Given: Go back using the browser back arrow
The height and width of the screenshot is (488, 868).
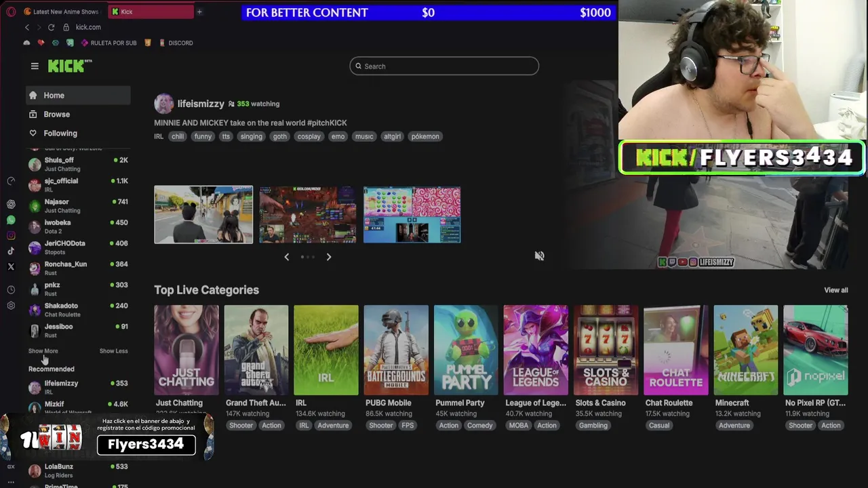Looking at the screenshot, I should click(27, 27).
